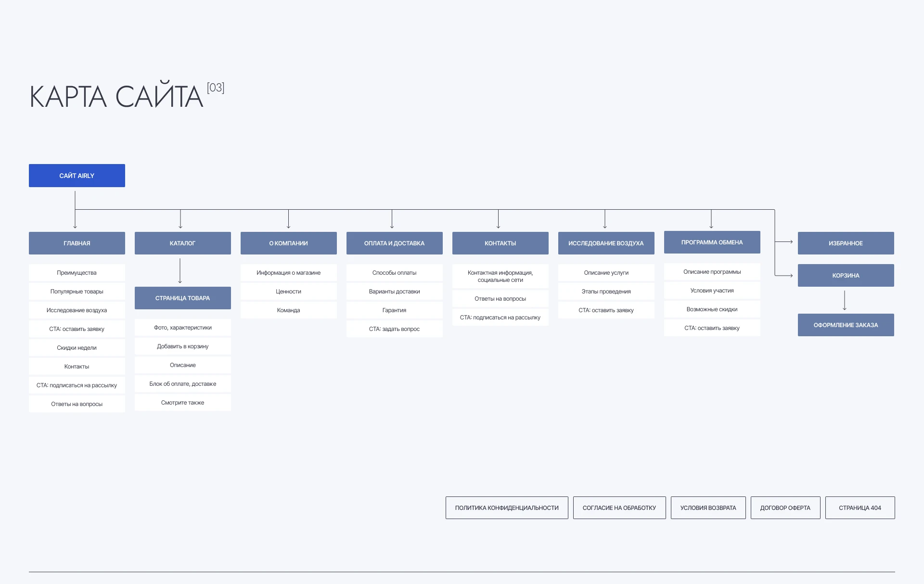The width and height of the screenshot is (924, 584).
Task: Click ОФОРМЛЕНИЕ ЗАКАЗА block
Action: tap(846, 325)
